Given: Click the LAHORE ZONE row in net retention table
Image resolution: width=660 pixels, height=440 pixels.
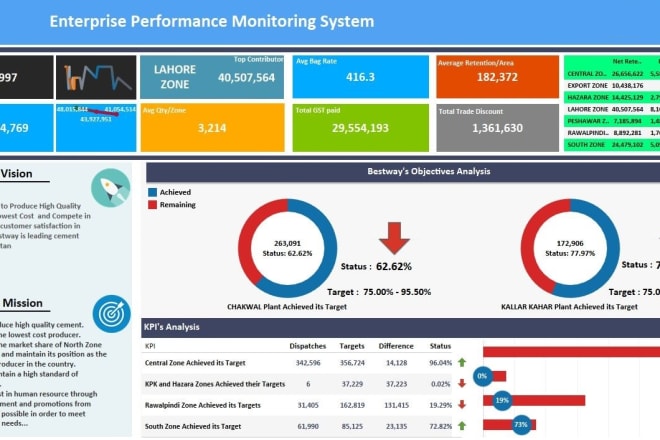Looking at the screenshot, I should [612, 109].
